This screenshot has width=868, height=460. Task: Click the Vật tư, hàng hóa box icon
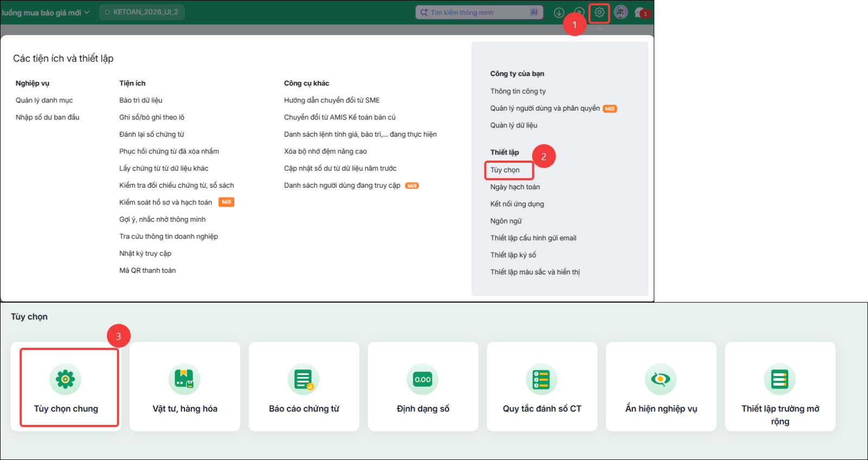(184, 379)
